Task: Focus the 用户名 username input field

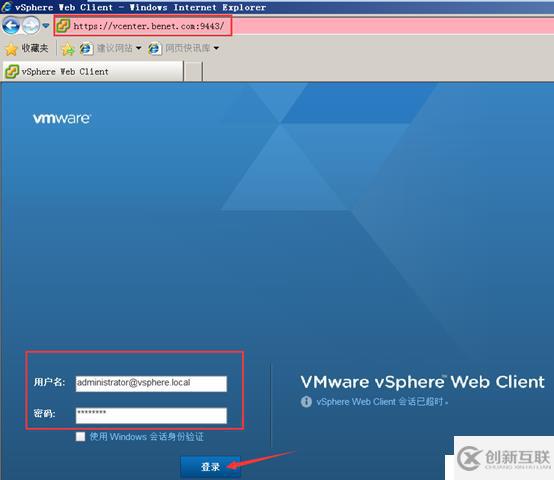Action: (x=151, y=384)
